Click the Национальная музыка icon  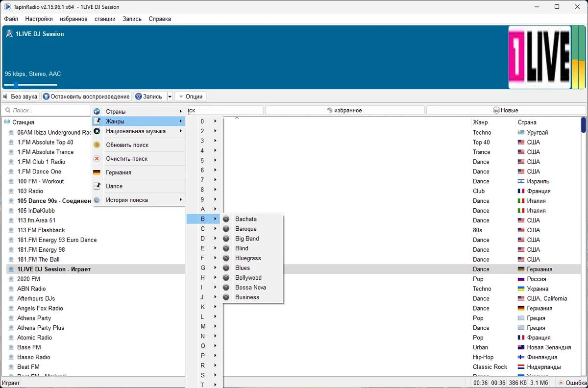[x=97, y=131]
